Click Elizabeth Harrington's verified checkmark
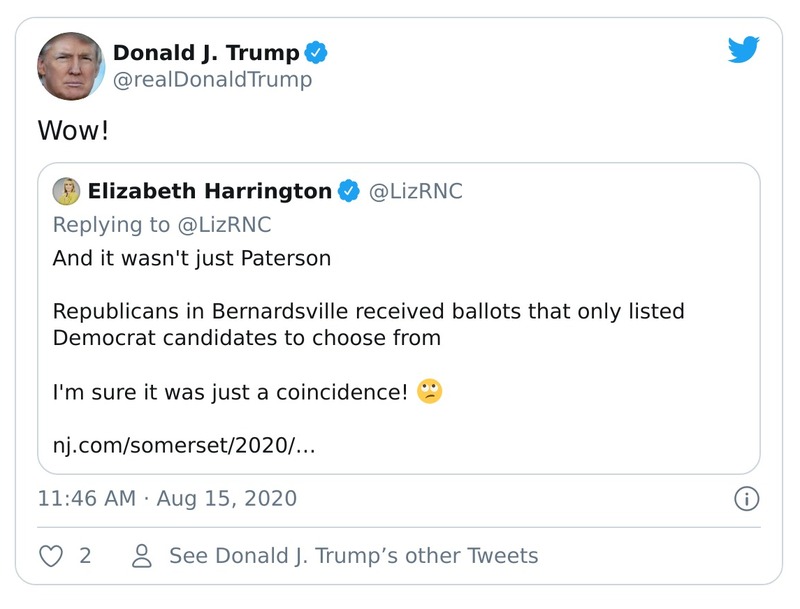Viewport: 800px width, 609px height. [x=348, y=190]
